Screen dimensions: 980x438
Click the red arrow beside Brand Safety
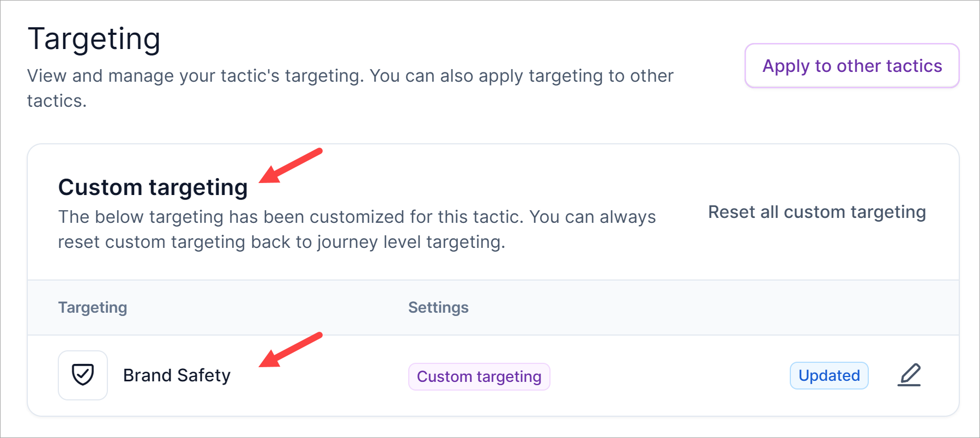290,350
